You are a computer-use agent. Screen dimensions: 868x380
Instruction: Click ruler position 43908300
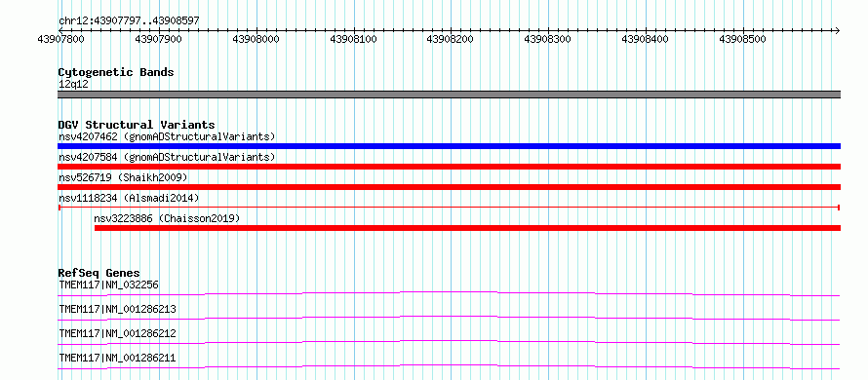point(547,39)
